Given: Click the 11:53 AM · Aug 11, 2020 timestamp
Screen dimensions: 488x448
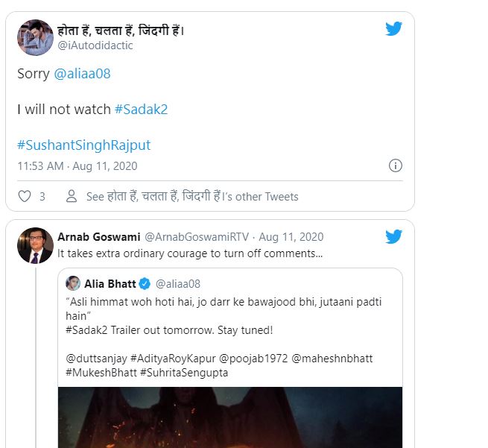Looking at the screenshot, I should pyautogui.click(x=77, y=166).
